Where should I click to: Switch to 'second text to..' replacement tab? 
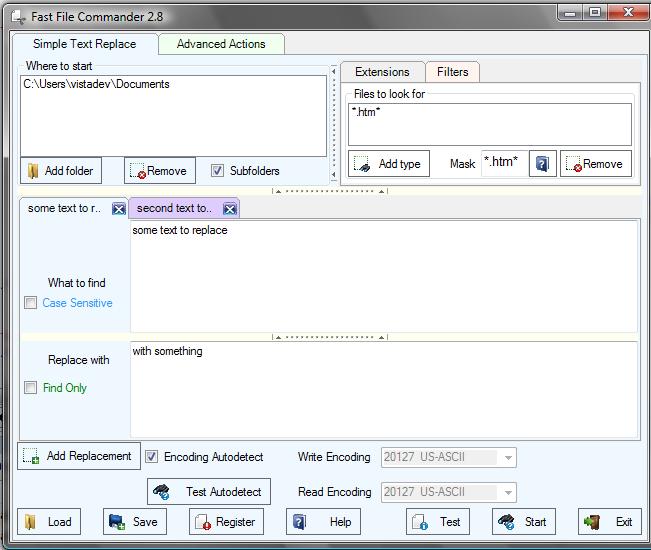174,208
